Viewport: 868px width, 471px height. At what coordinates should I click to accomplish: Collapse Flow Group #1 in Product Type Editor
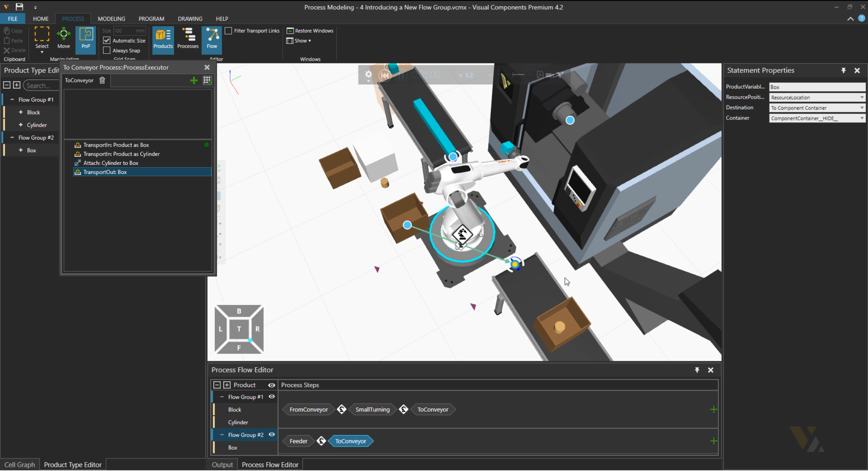tap(12, 100)
